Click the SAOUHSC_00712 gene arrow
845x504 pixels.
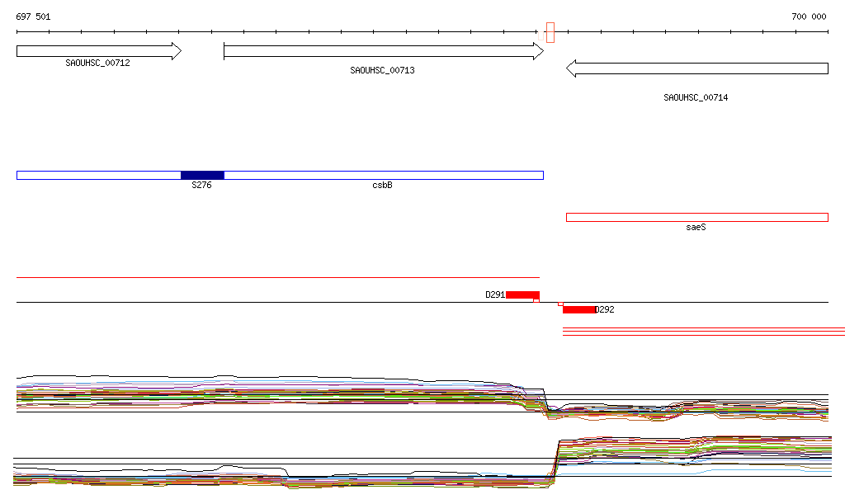click(x=99, y=51)
